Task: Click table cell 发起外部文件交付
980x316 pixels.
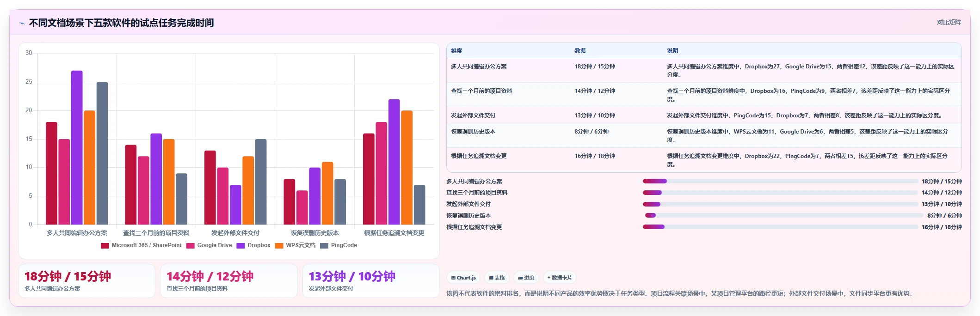Action: [473, 115]
